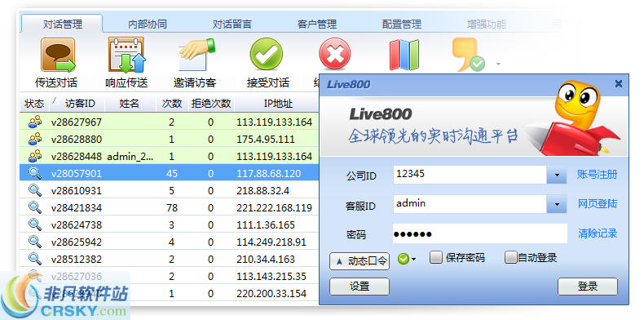Click the speech bubble with check icon
This screenshot has height=320, width=644.
click(x=469, y=55)
